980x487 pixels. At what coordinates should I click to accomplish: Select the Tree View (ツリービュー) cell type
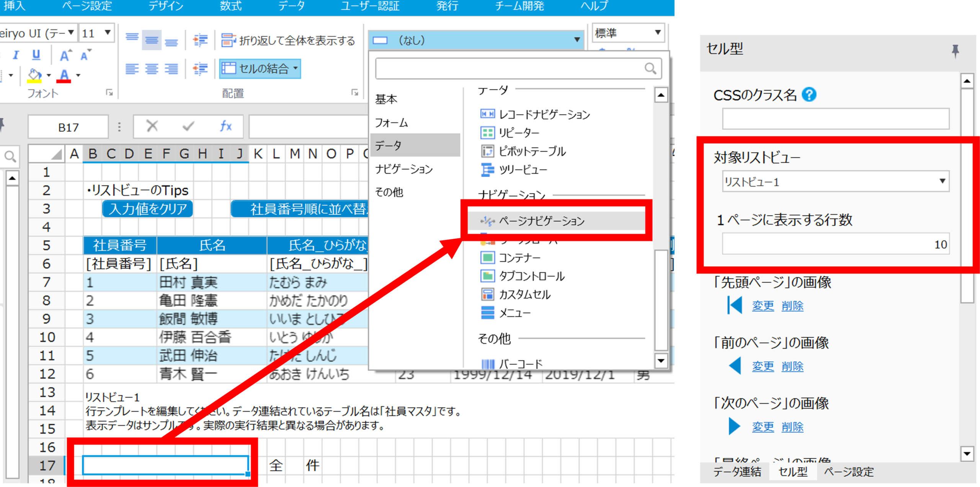click(523, 169)
